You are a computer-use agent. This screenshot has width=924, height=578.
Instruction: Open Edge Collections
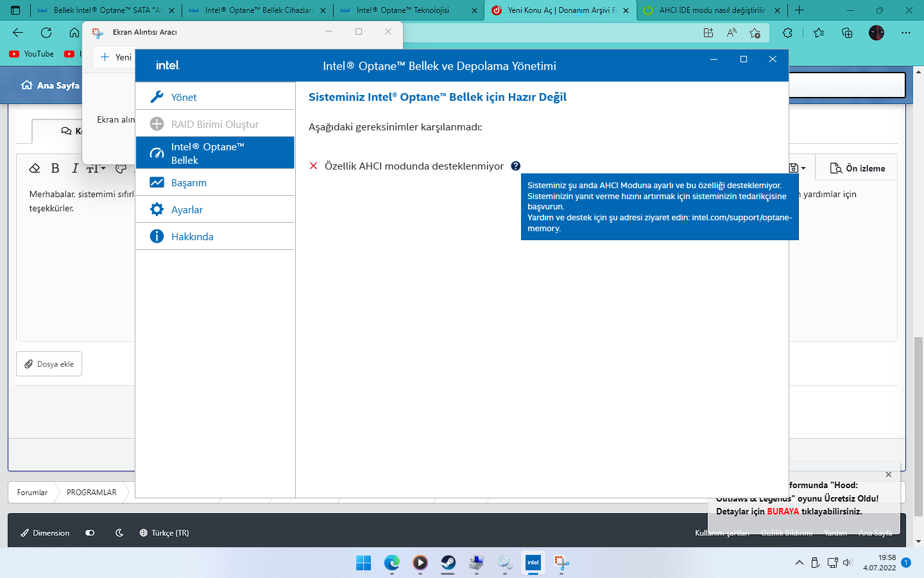point(847,33)
